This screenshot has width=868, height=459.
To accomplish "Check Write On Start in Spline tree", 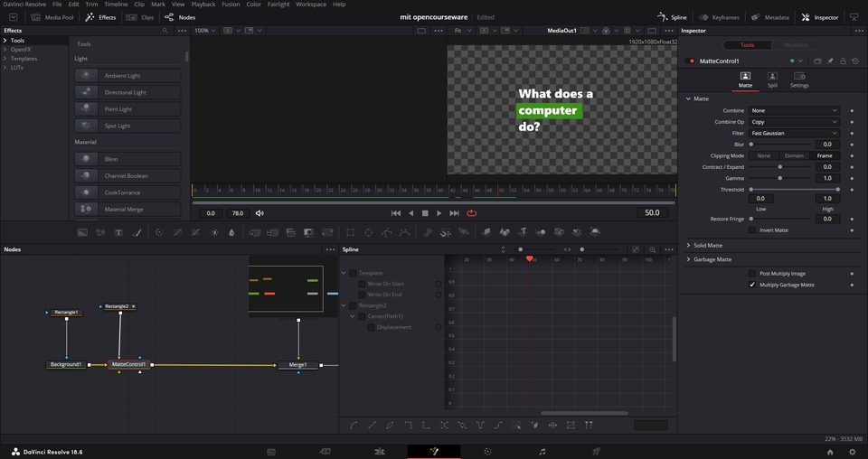I will [362, 284].
